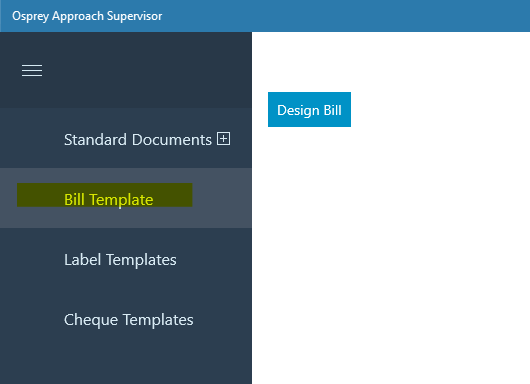Click the blank white content area
Image resolution: width=530 pixels, height=384 pixels.
(x=391, y=254)
